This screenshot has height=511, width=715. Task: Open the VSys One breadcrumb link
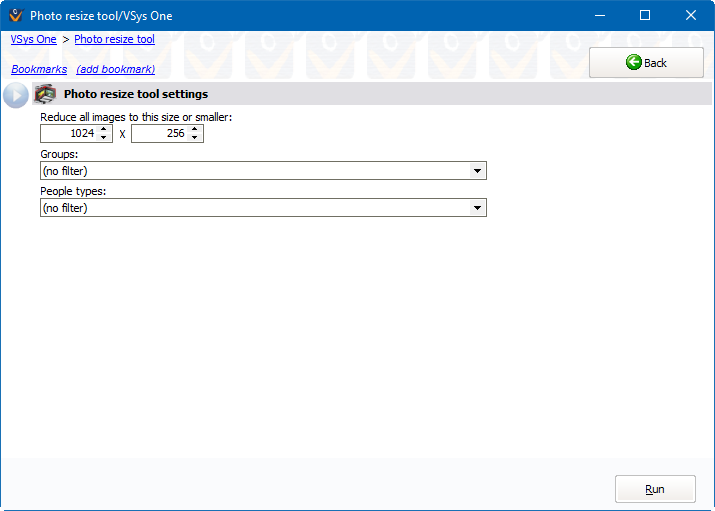click(x=33, y=39)
